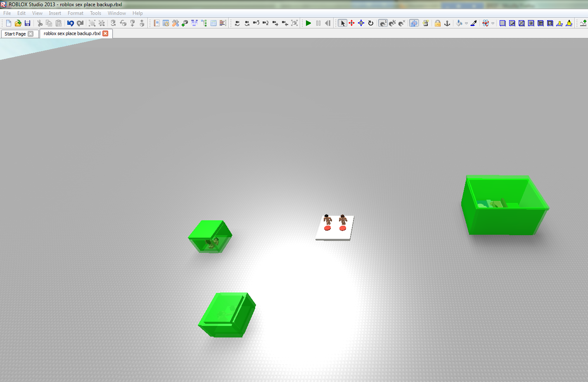Expand the Material dropdown arrow
The width and height of the screenshot is (588, 382).
(x=493, y=24)
